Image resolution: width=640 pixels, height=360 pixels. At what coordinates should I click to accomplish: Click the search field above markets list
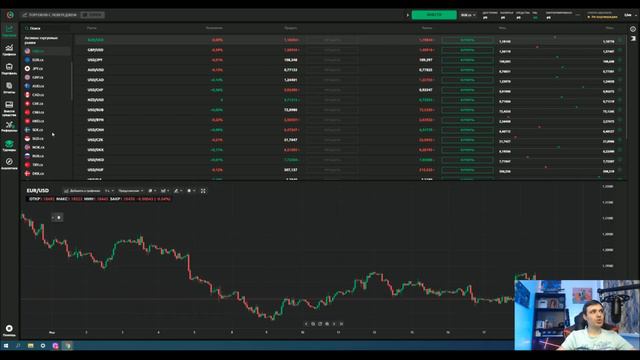click(46, 28)
